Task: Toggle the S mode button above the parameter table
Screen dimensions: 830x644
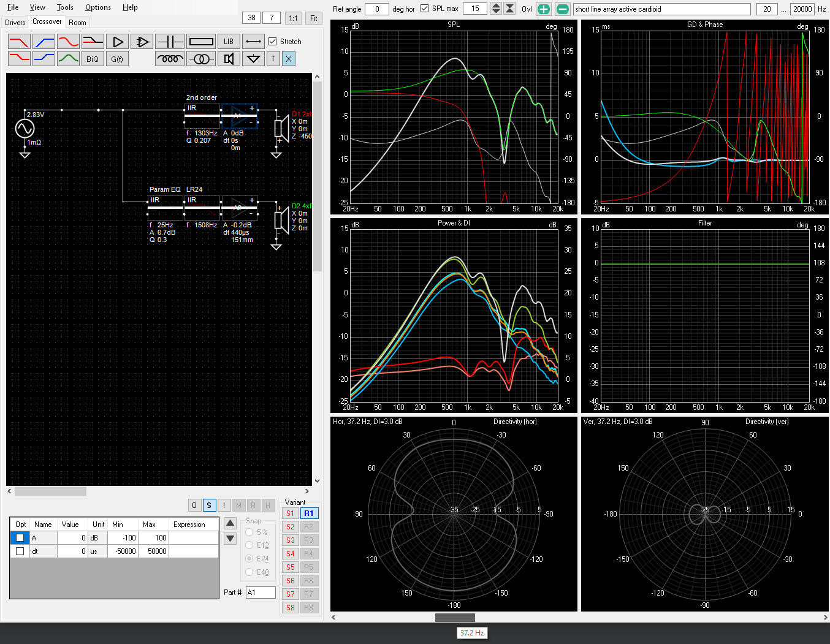Action: [x=209, y=505]
